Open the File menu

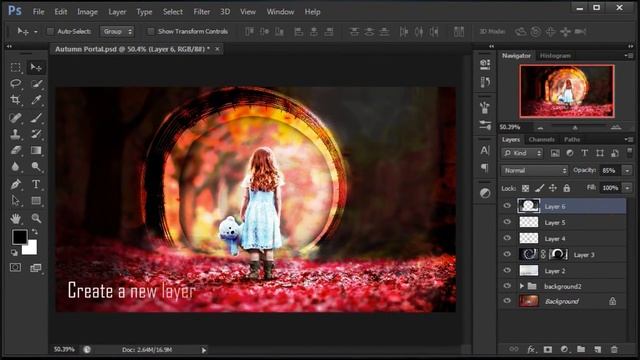(x=38, y=12)
